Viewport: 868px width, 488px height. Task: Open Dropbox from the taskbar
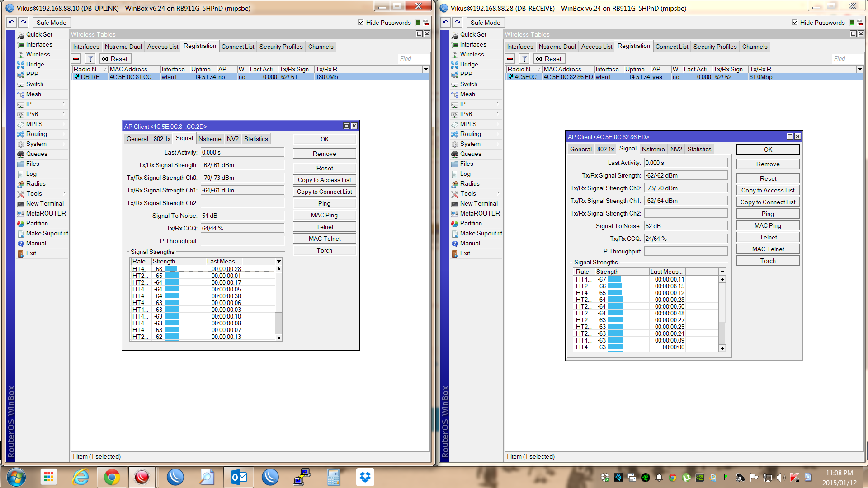(x=365, y=477)
